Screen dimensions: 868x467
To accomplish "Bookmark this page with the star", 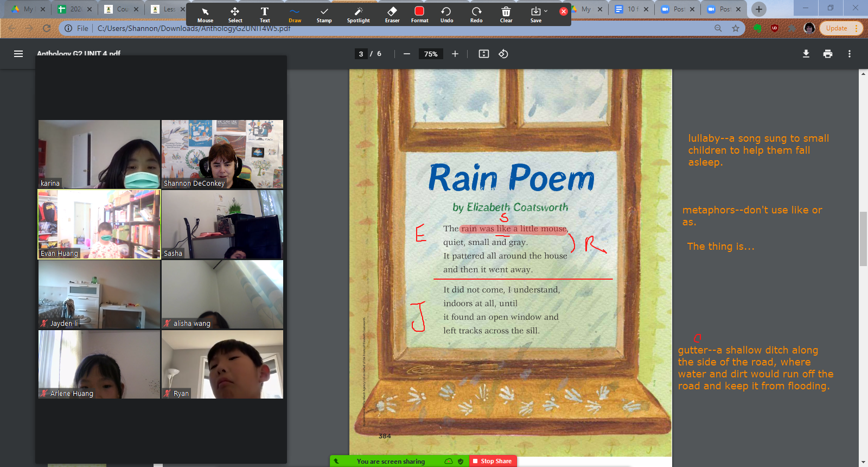I will click(736, 28).
